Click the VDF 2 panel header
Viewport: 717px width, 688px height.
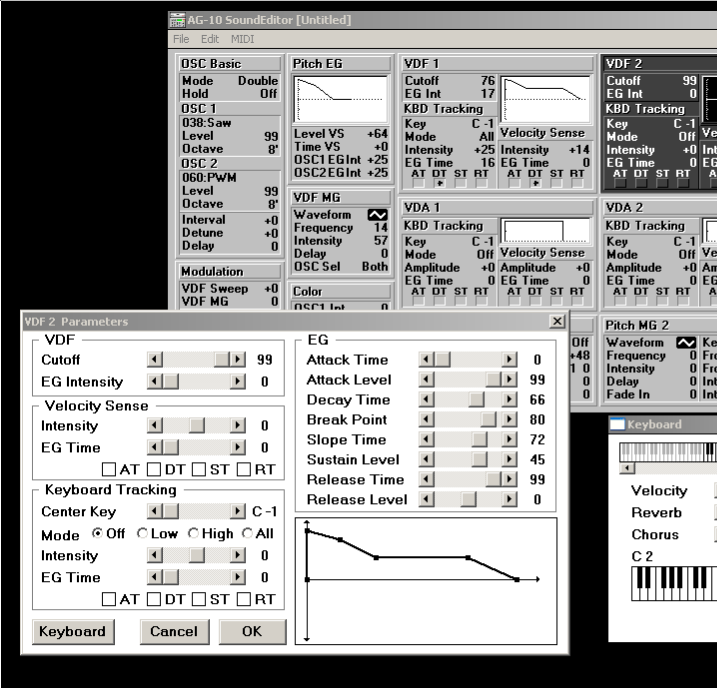tap(660, 64)
